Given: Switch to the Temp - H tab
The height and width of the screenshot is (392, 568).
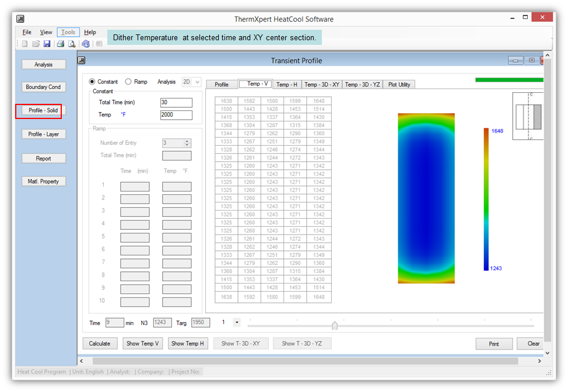Looking at the screenshot, I should click(286, 85).
